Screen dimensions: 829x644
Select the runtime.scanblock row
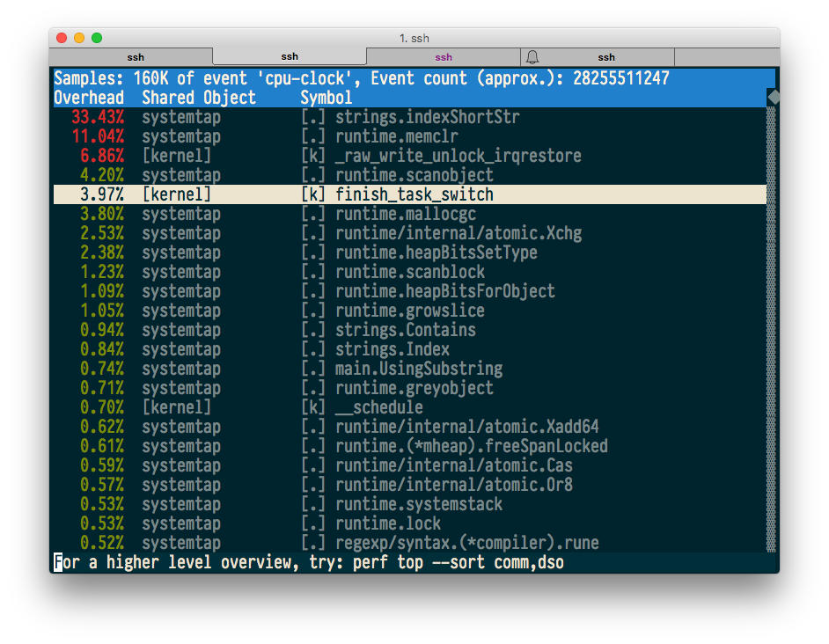(410, 272)
